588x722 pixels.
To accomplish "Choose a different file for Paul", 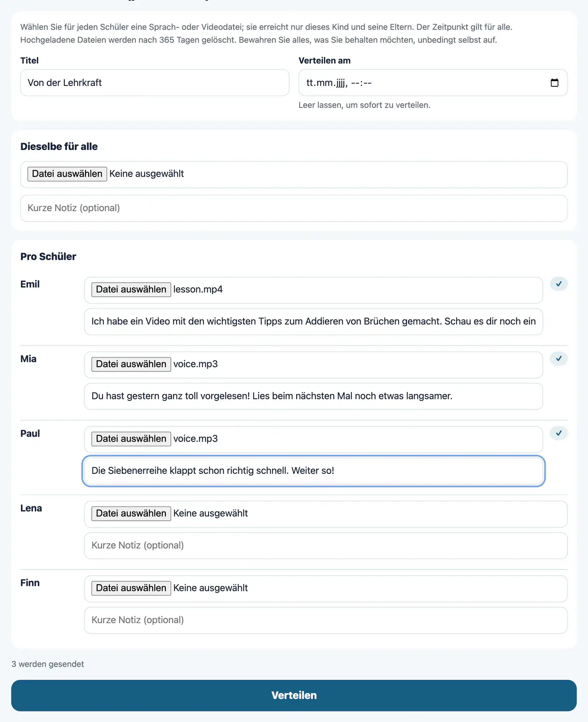I will pos(131,439).
